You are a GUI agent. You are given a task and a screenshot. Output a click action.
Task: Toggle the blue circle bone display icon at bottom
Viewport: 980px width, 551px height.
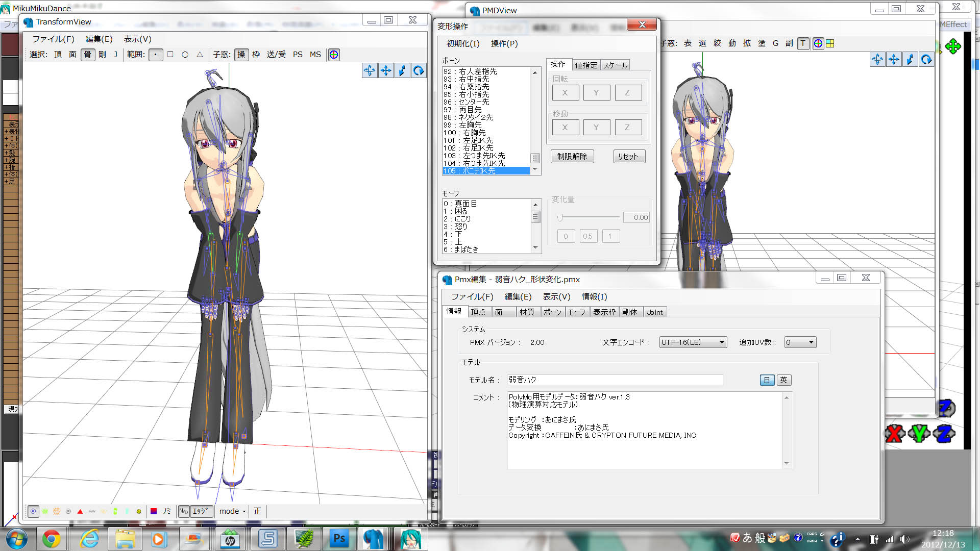(33, 511)
